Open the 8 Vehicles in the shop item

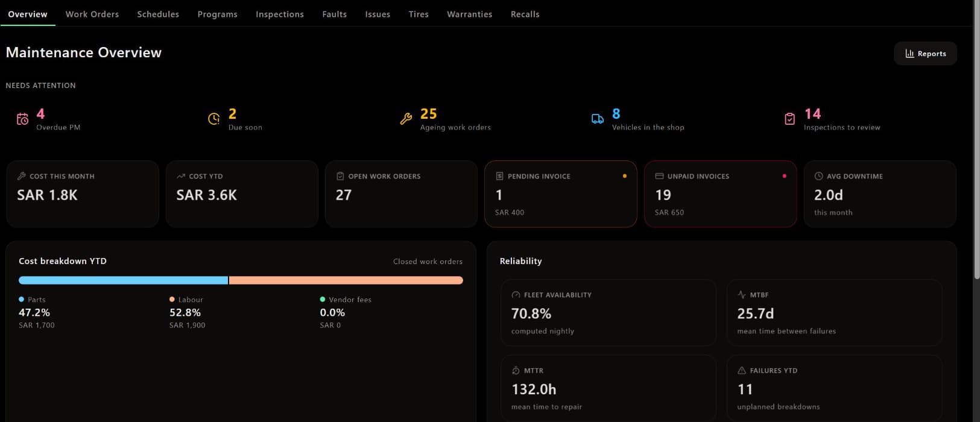point(637,119)
